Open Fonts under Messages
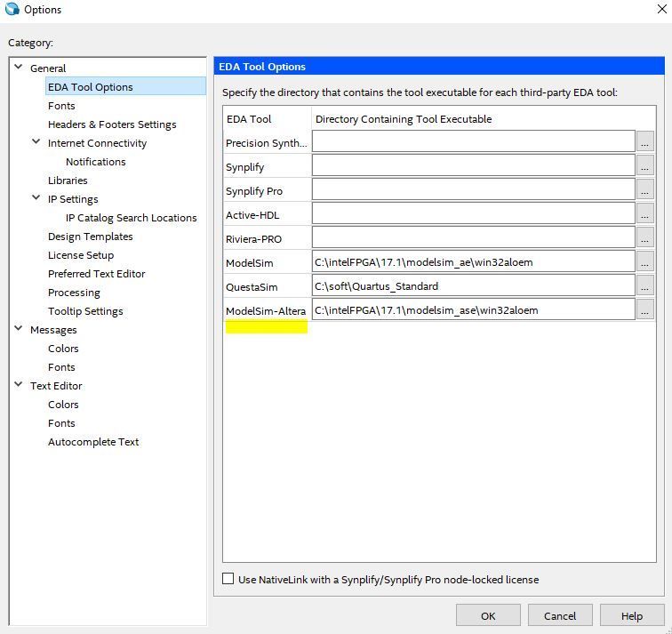Image resolution: width=672 pixels, height=634 pixels. (61, 367)
